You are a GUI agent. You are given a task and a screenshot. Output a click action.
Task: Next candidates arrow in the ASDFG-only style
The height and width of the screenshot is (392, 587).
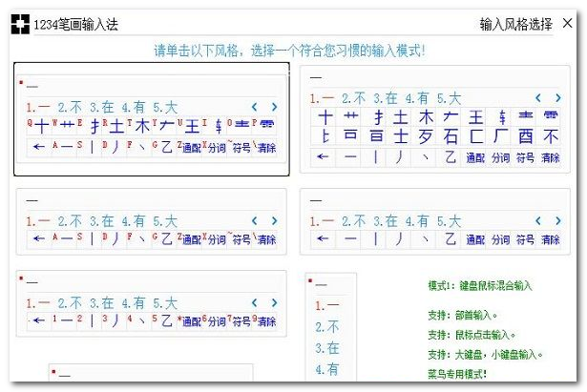(x=274, y=221)
